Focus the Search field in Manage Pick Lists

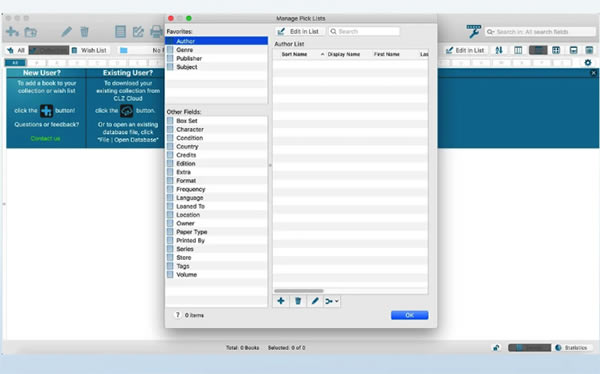[364, 31]
